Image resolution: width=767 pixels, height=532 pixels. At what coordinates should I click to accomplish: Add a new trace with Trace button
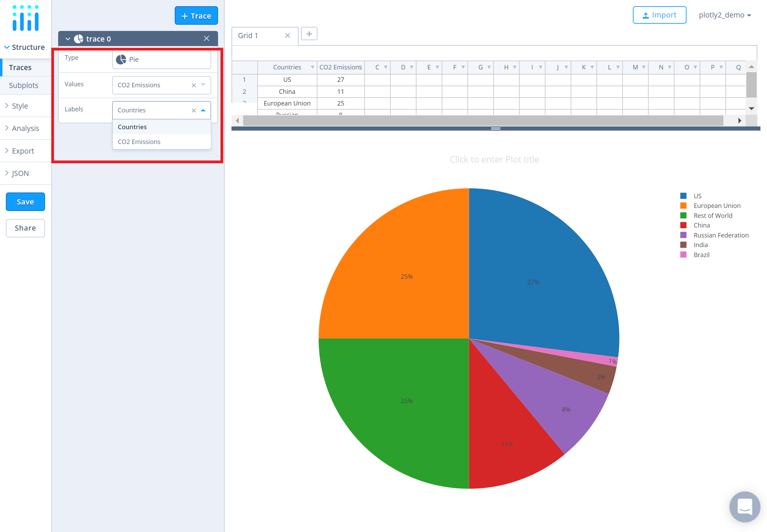(x=196, y=16)
